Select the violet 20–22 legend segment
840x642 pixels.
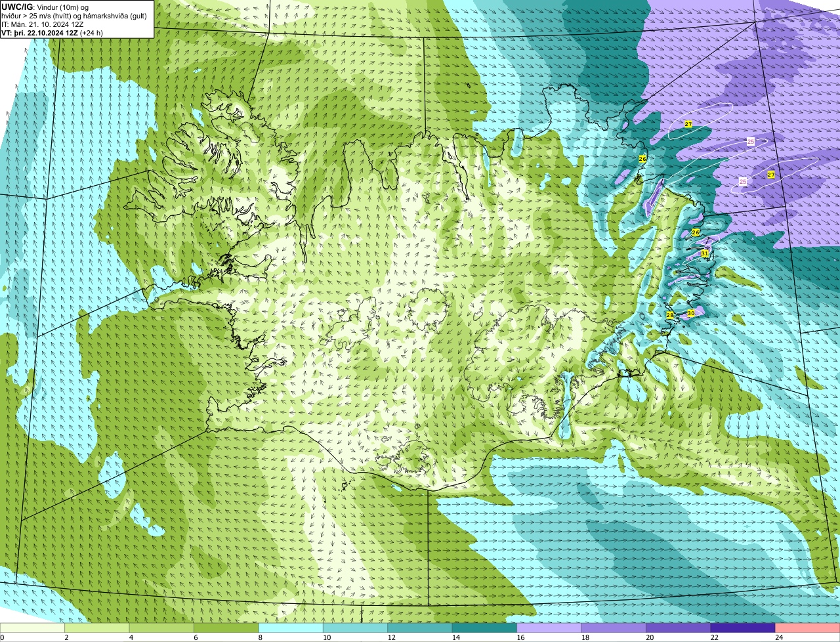click(679, 628)
